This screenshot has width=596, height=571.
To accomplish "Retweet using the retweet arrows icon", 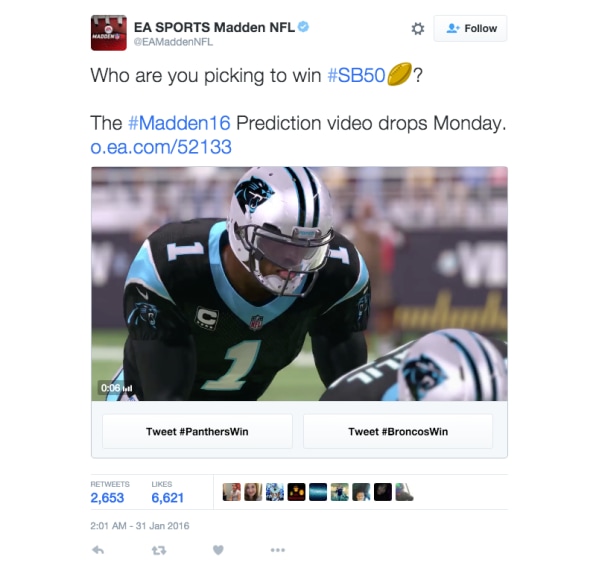I will pyautogui.click(x=159, y=550).
